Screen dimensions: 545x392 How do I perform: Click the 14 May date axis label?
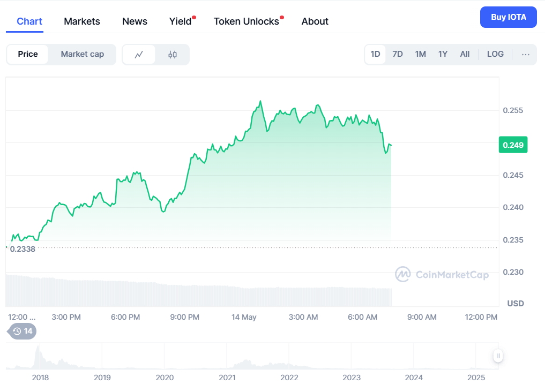[244, 317]
